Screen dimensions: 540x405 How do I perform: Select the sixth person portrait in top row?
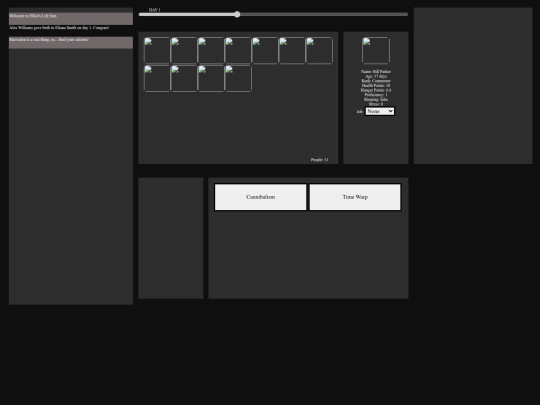coord(292,50)
